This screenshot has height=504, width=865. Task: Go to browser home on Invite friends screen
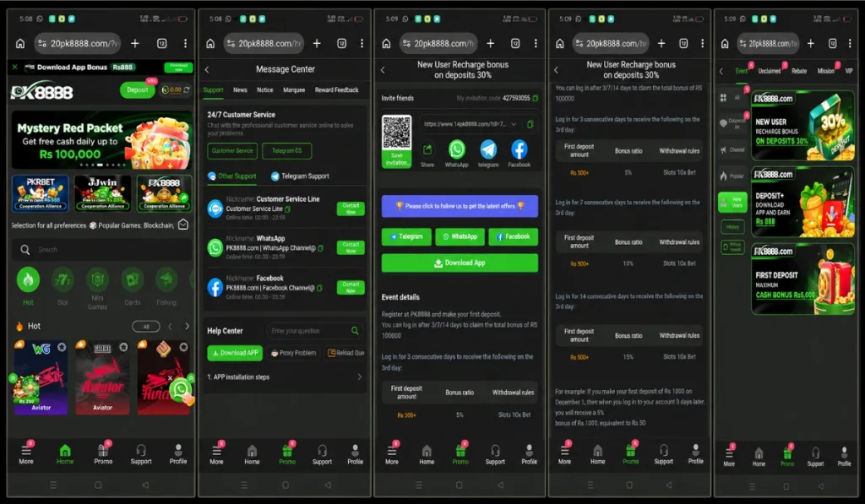tap(386, 43)
